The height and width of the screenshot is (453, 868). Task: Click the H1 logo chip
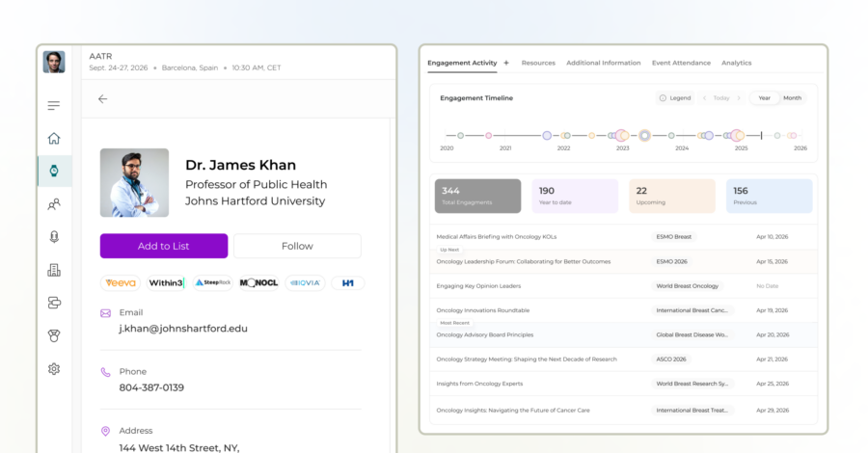[347, 282]
